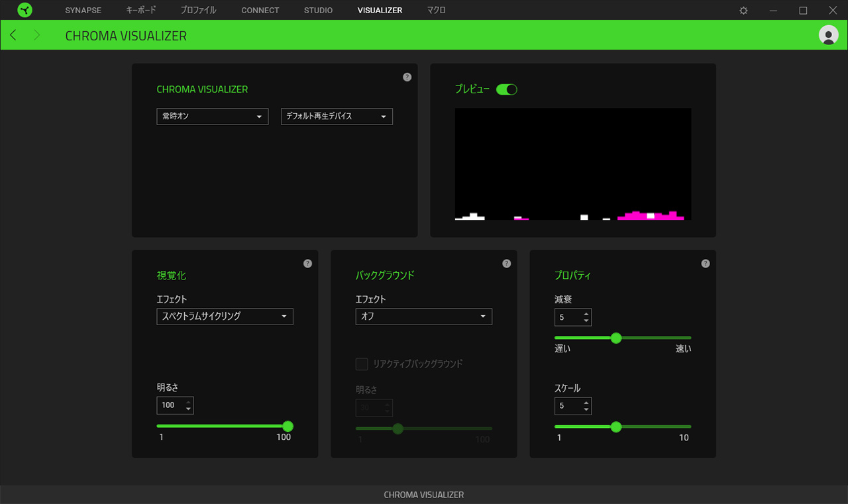Go back with the left arrow

click(13, 35)
